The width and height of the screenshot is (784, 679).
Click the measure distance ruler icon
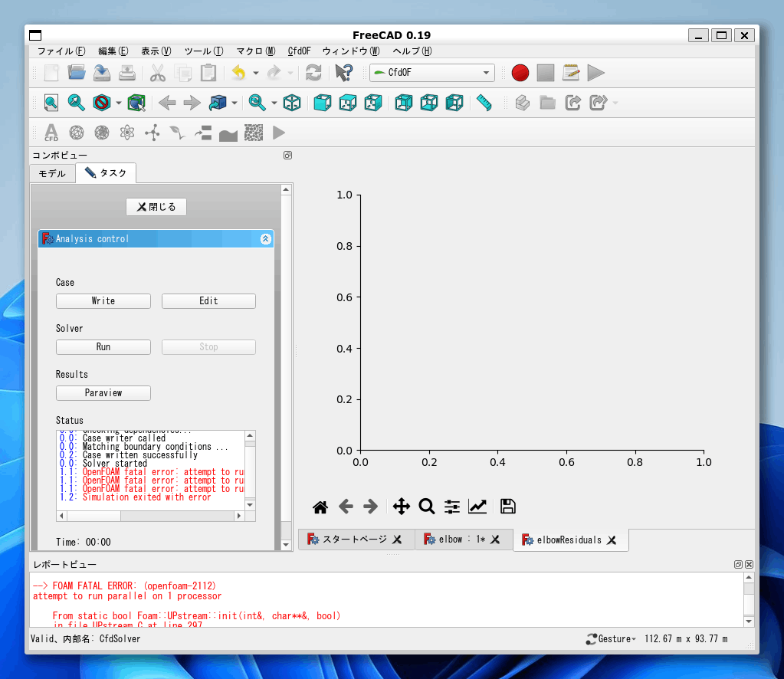tap(484, 103)
